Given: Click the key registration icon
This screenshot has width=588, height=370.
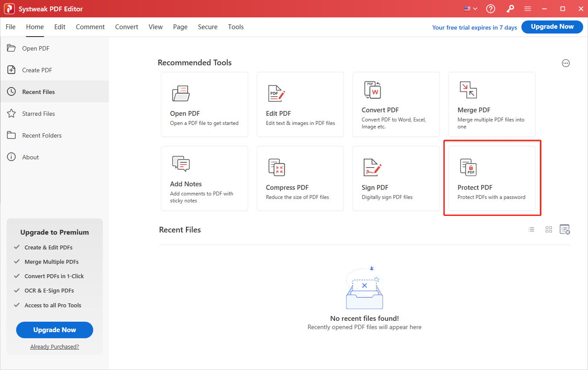Looking at the screenshot, I should pos(510,9).
